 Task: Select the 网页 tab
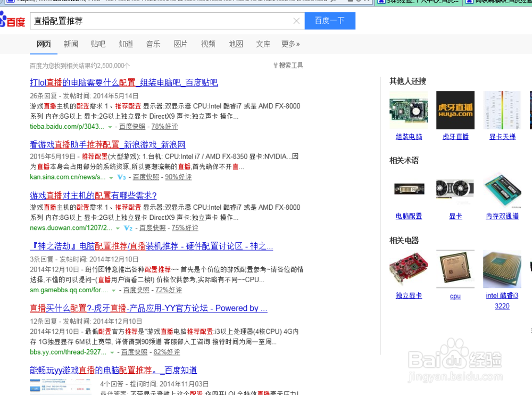[x=44, y=44]
